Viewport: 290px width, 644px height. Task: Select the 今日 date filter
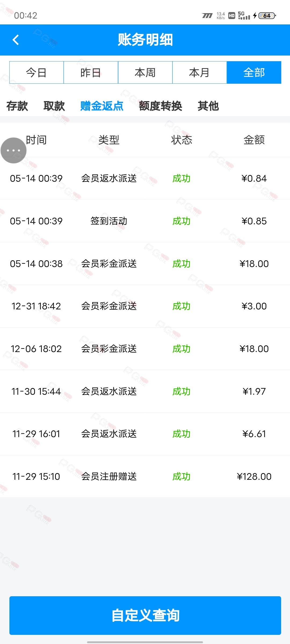point(37,72)
